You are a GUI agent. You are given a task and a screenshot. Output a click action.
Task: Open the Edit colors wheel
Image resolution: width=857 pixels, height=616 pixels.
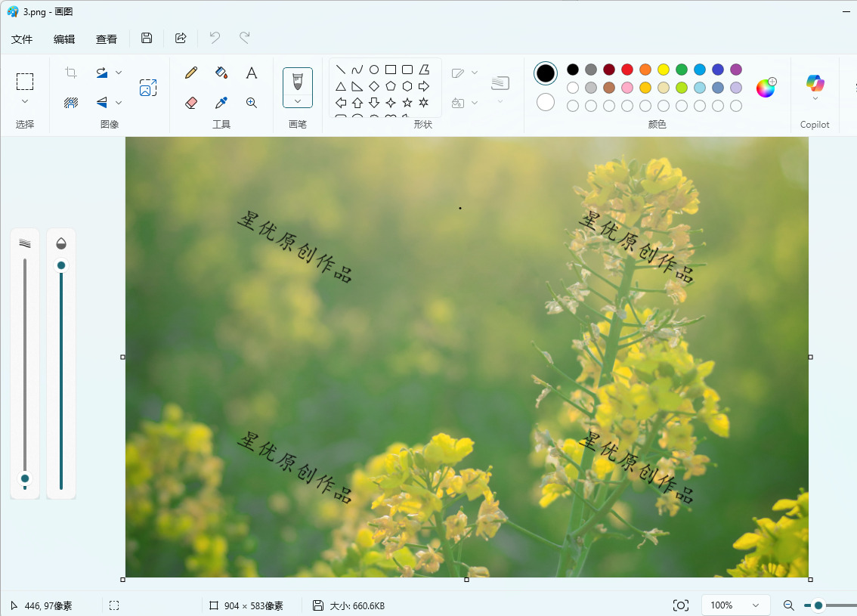pyautogui.click(x=766, y=88)
